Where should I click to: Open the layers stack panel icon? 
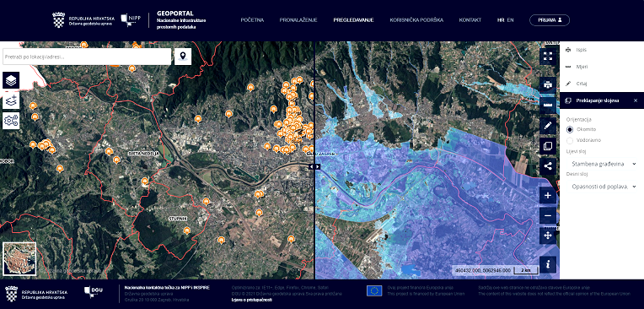coord(11,80)
